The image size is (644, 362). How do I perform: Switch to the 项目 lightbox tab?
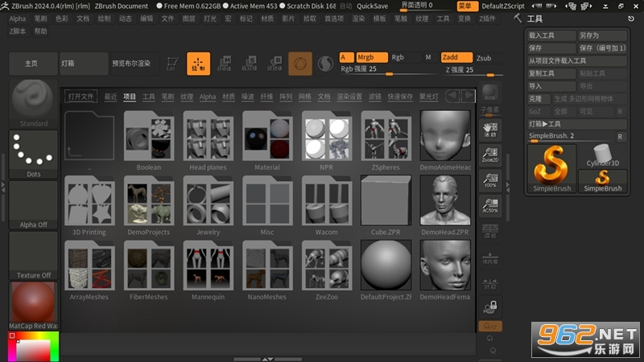pos(130,97)
